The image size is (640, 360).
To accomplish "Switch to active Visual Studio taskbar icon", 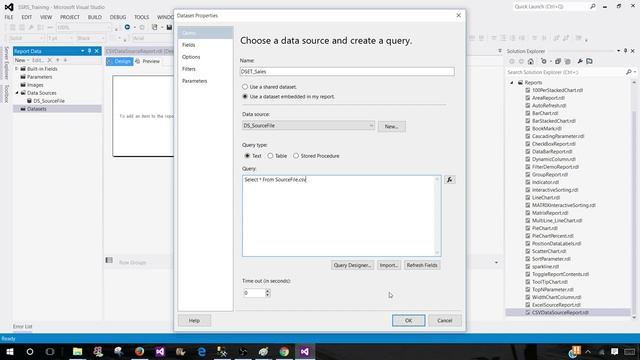I will [x=304, y=351].
